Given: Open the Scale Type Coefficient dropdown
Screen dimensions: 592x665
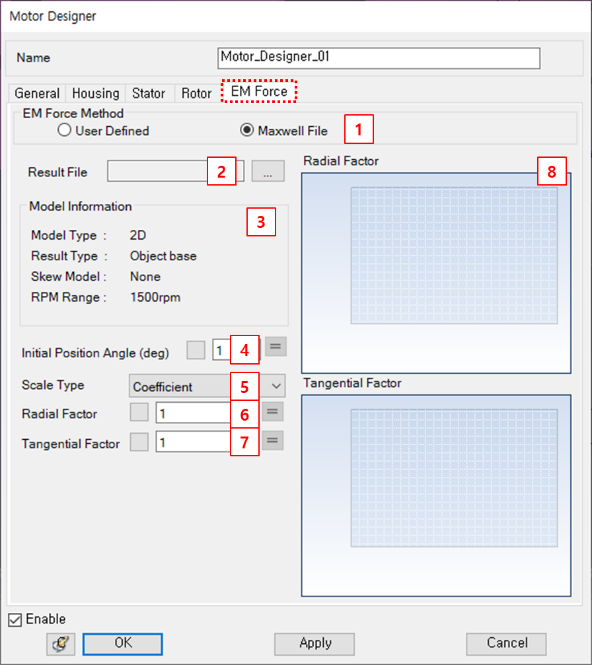Looking at the screenshot, I should 207,386.
